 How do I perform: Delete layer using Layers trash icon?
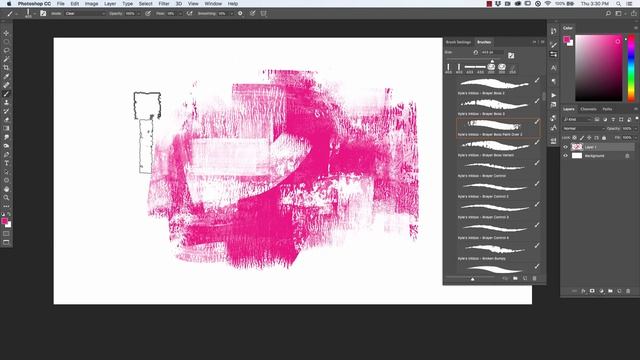tap(628, 291)
